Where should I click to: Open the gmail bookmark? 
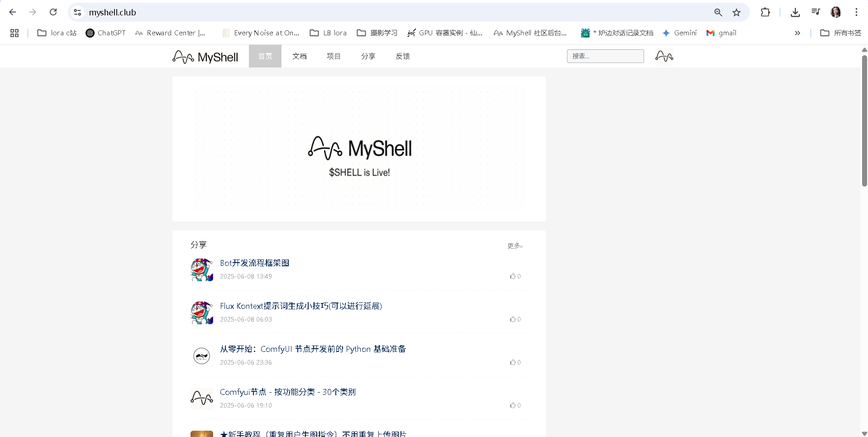point(721,33)
